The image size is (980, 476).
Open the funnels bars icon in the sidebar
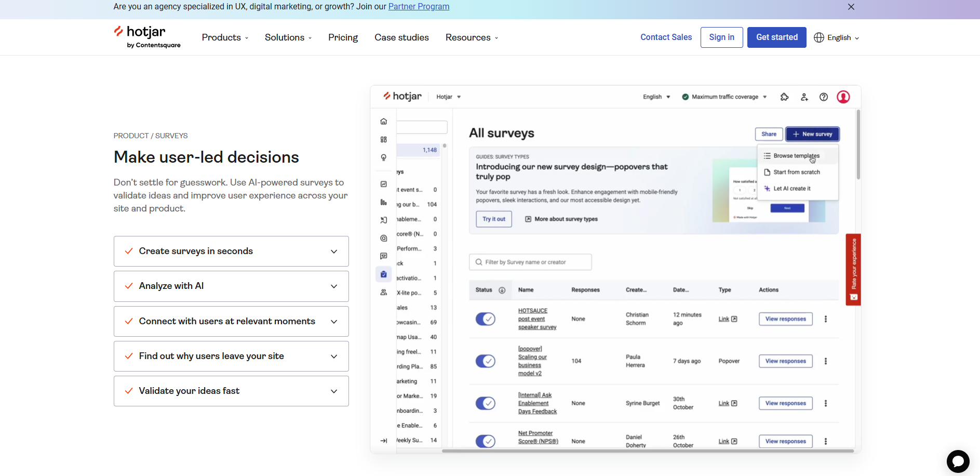tap(384, 202)
